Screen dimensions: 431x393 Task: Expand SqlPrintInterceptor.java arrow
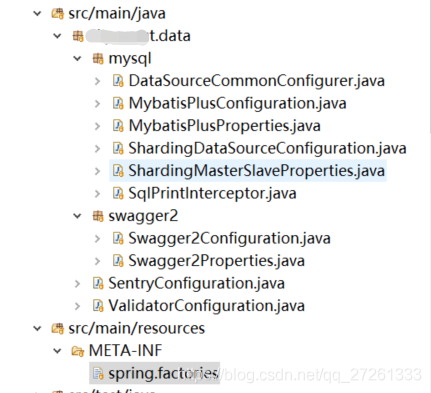[x=97, y=194]
